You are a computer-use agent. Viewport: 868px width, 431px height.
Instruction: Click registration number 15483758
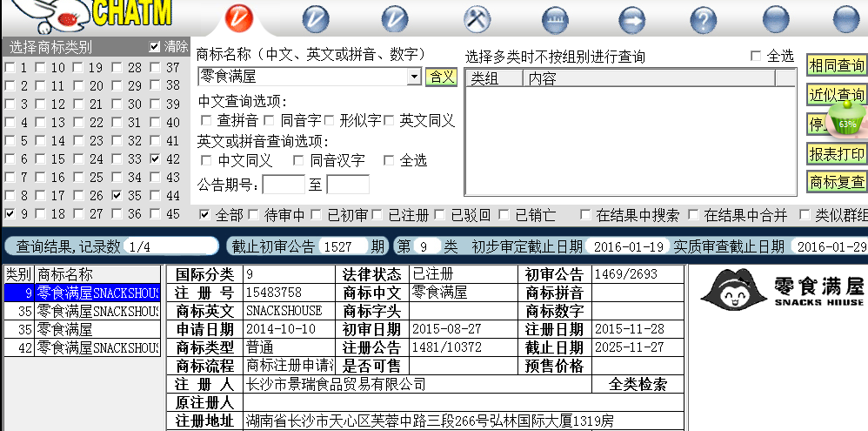point(274,292)
